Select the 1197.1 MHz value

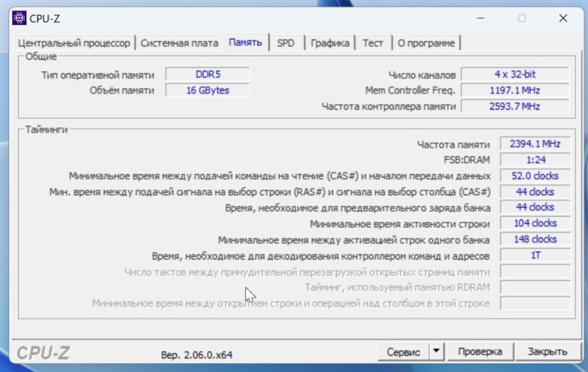515,90
